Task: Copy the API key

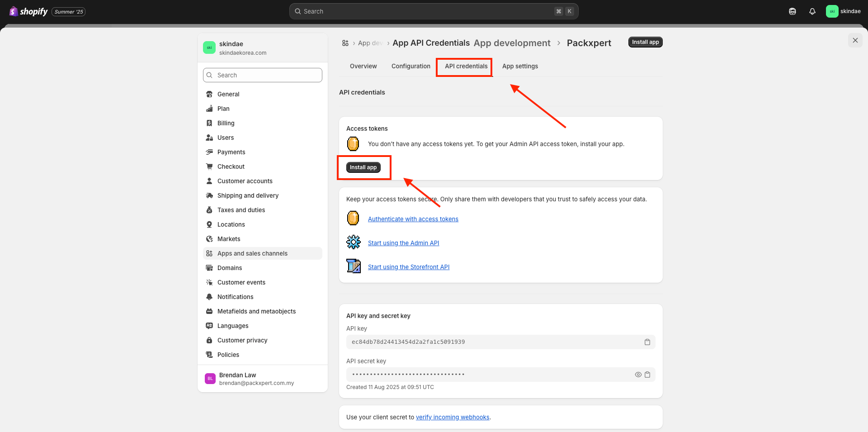Action: click(x=647, y=342)
